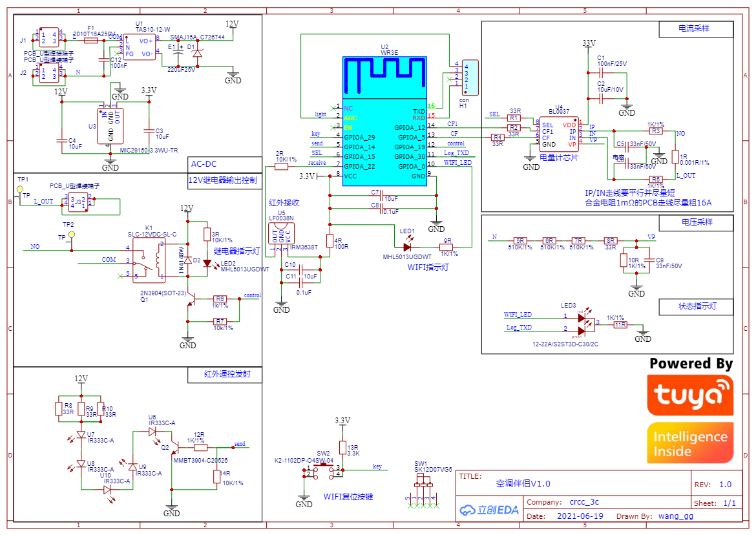Click yellow test point TP2
Viewport: 756px width, 535px height.
72,235
